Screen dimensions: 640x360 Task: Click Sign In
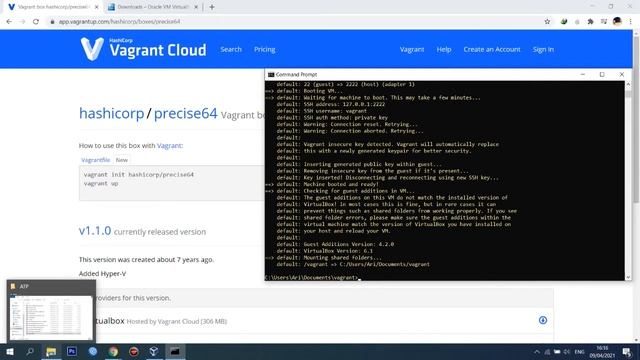click(543, 49)
